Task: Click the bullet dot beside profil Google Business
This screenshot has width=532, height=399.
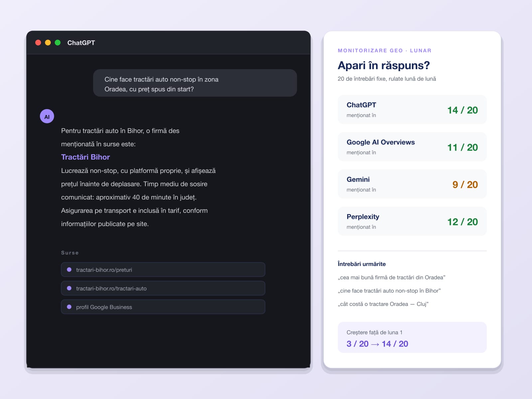Action: point(69,307)
